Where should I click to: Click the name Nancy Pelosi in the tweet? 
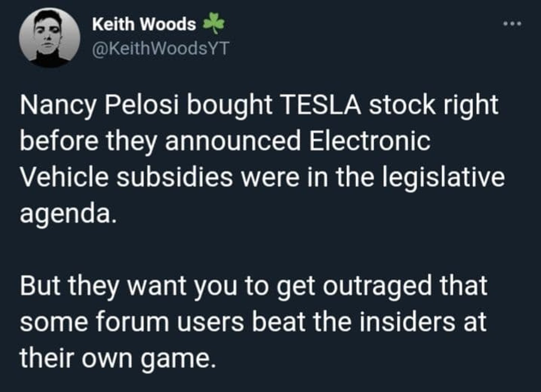click(99, 105)
